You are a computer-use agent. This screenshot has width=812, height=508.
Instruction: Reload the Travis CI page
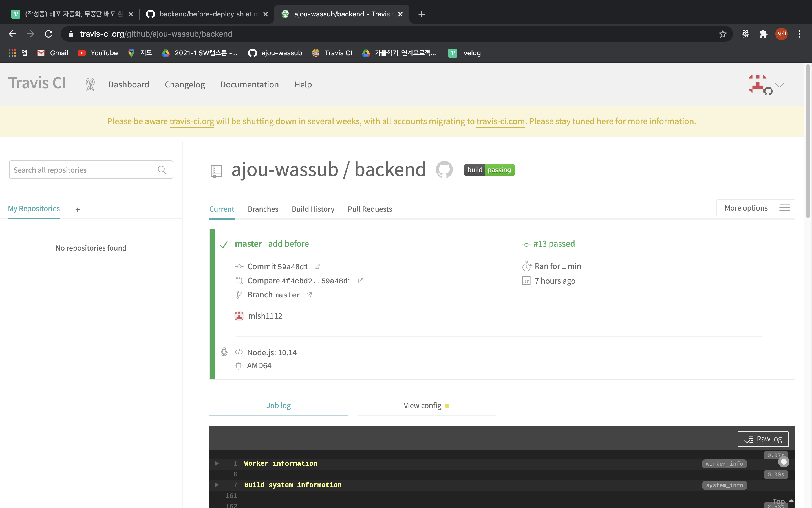(49, 34)
